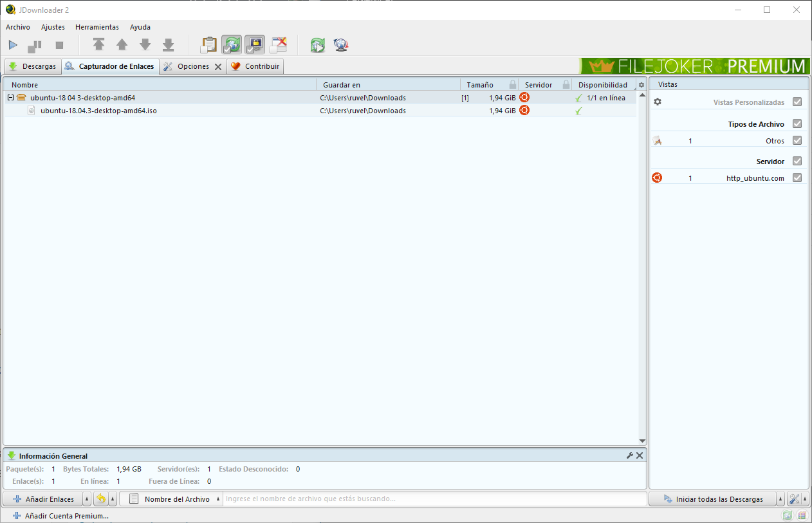The image size is (812, 523).
Task: Toggle the Servidor section checkbox
Action: 797,161
